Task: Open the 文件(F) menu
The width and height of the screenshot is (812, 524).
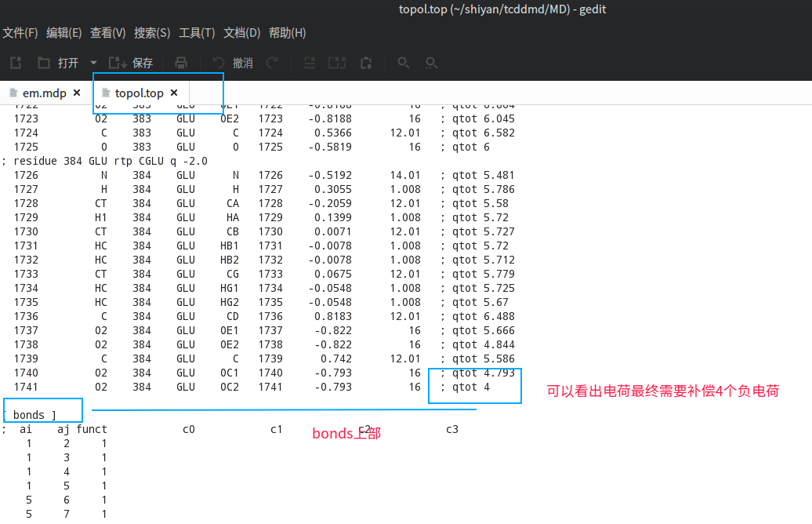Action: coord(20,33)
